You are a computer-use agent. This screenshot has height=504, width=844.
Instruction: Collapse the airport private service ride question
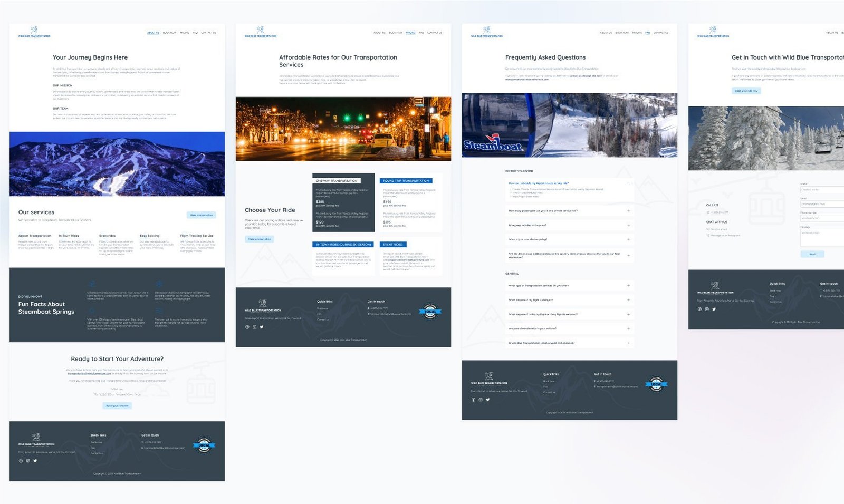[x=628, y=183]
